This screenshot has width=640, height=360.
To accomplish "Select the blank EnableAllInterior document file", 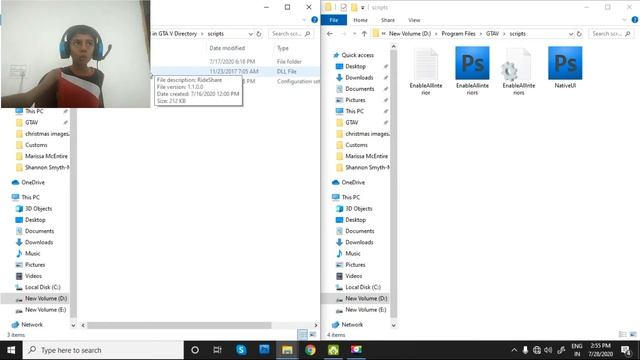I will [x=426, y=71].
